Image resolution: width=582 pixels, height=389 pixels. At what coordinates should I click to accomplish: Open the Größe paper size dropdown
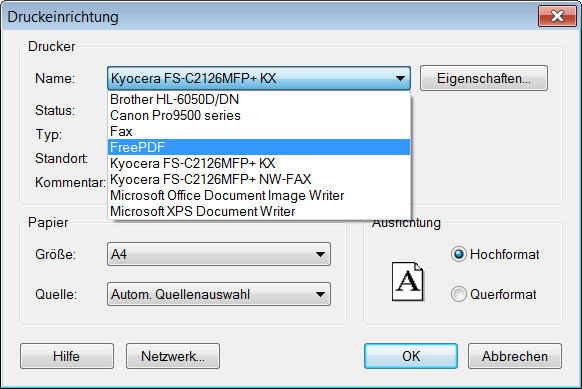[x=219, y=254]
